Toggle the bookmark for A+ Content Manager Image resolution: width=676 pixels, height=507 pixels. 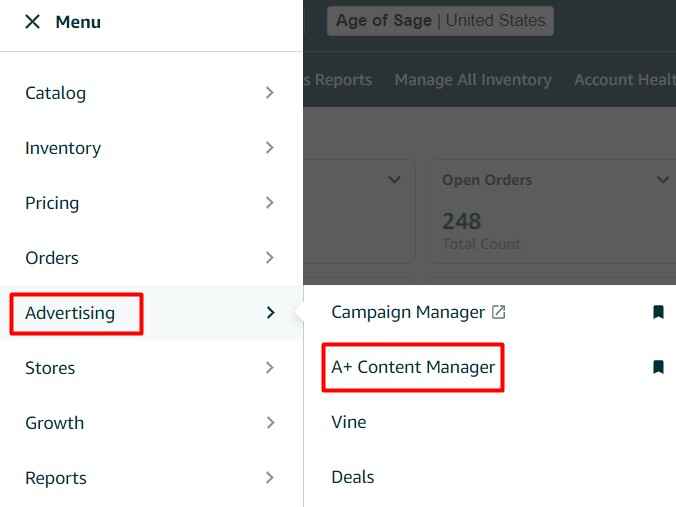[658, 367]
